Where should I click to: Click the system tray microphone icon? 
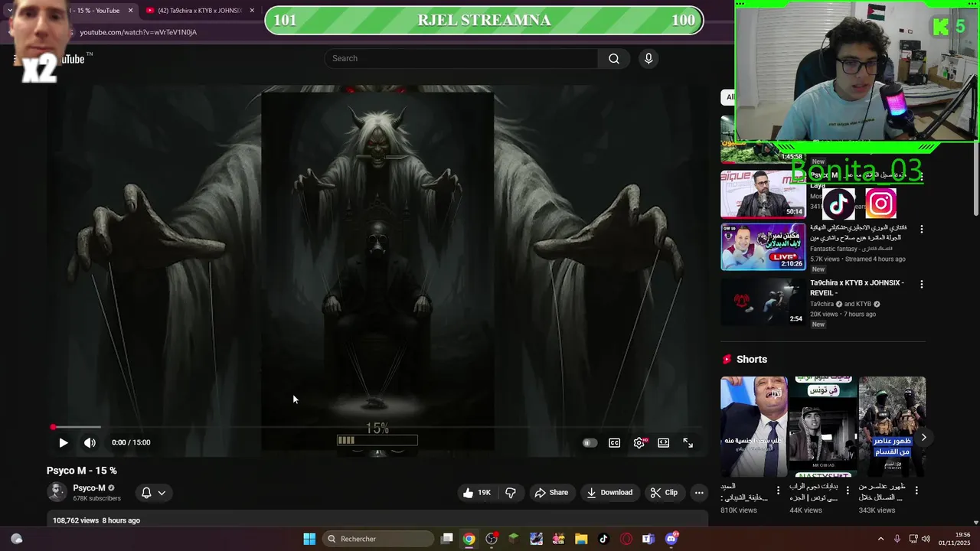pyautogui.click(x=897, y=539)
